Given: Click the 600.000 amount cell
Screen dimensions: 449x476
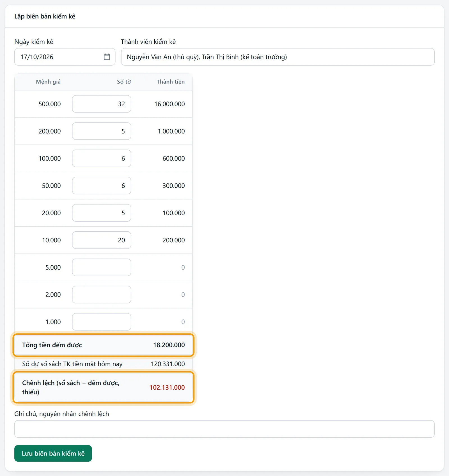Looking at the screenshot, I should 173,158.
